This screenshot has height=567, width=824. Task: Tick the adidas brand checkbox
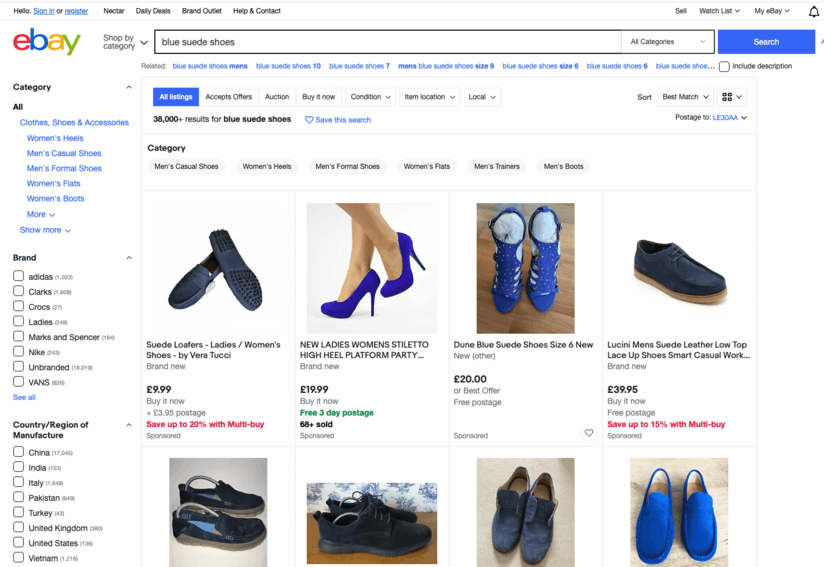click(18, 276)
